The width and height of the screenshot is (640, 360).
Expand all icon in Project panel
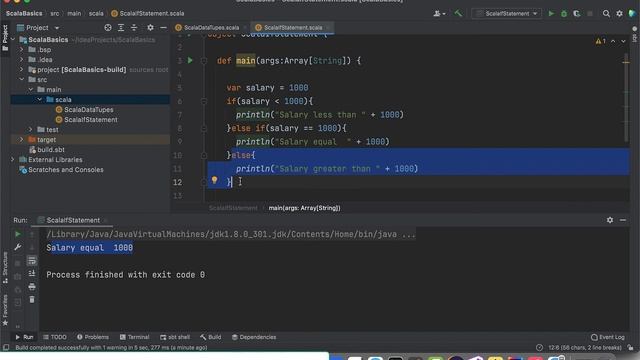[x=121, y=27]
